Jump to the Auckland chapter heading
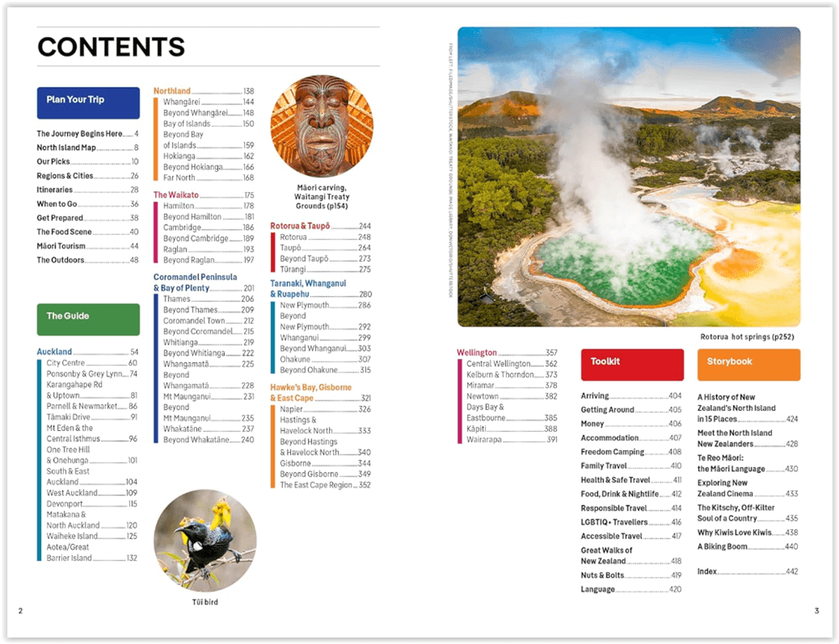 [x=55, y=351]
